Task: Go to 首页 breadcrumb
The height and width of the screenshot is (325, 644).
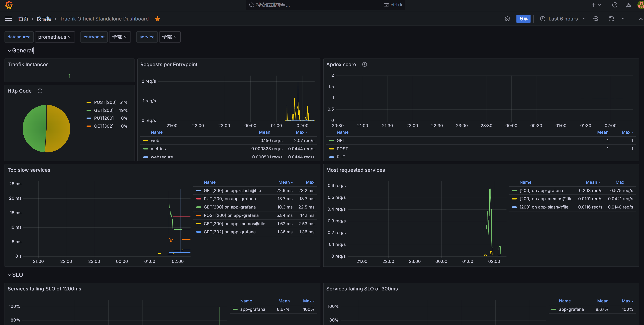Action: click(x=23, y=19)
